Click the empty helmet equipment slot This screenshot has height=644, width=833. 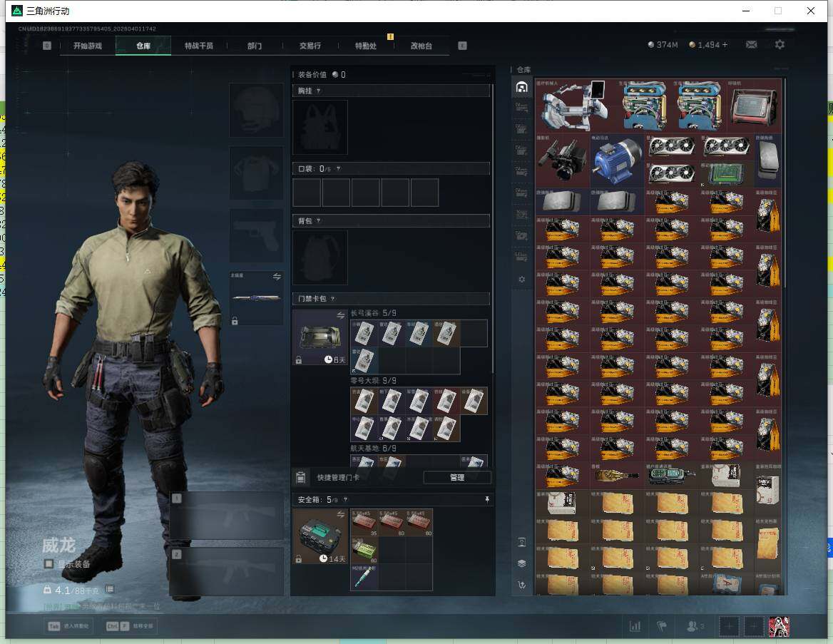[x=256, y=111]
